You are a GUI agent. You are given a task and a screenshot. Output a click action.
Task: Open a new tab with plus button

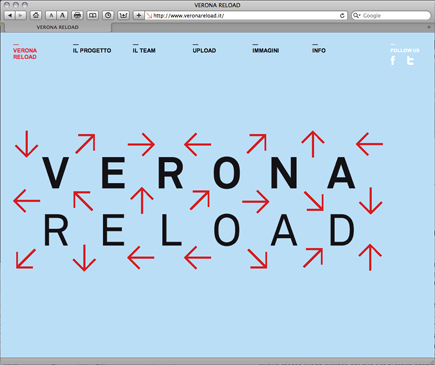[429, 27]
